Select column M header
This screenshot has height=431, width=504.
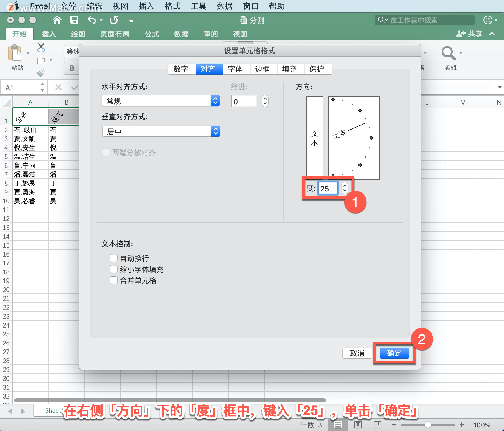463,102
